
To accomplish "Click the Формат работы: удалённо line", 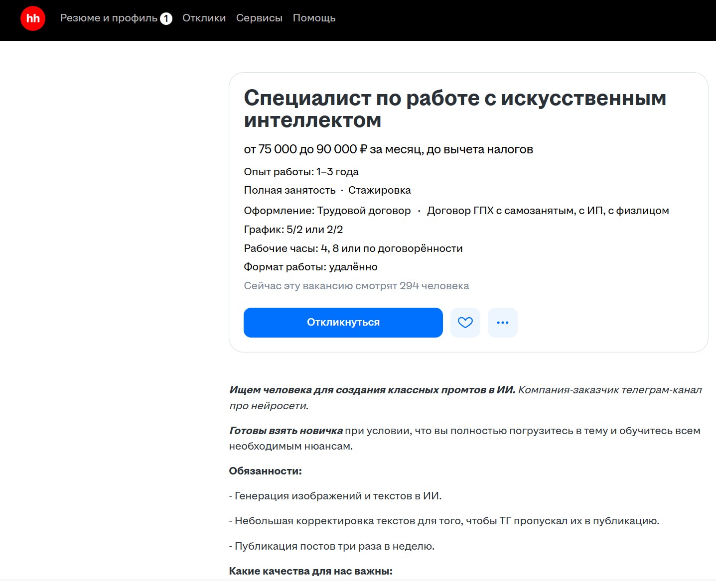I will 310,267.
